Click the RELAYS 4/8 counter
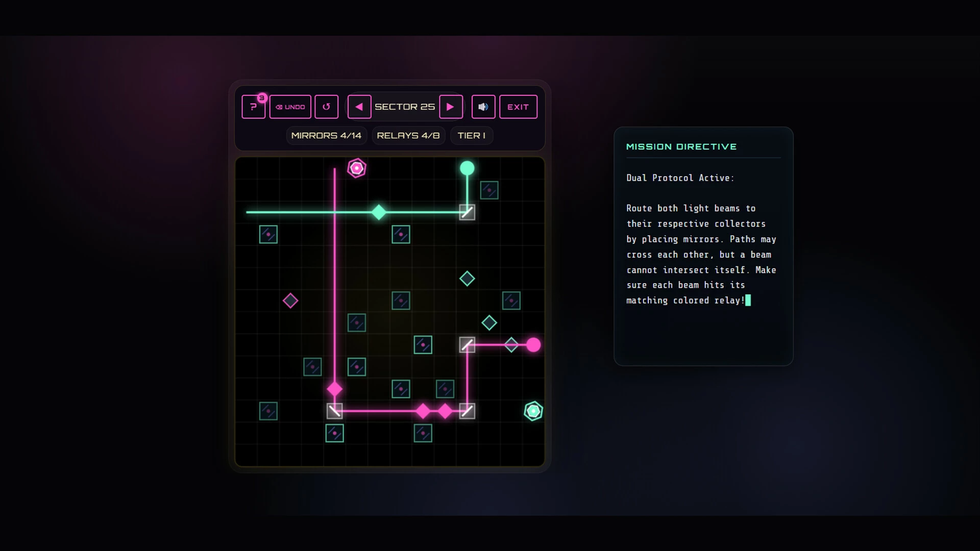 (x=408, y=135)
